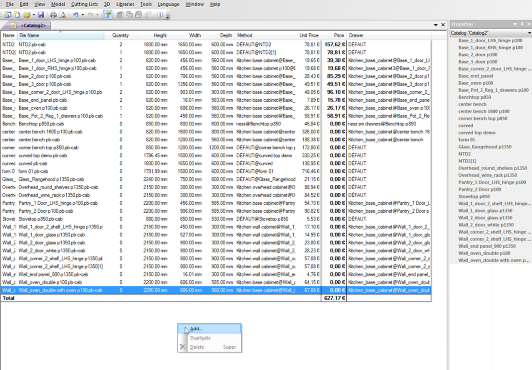532x370 pixels.
Task: Sort by the File Name column header
Action: click(x=61, y=35)
